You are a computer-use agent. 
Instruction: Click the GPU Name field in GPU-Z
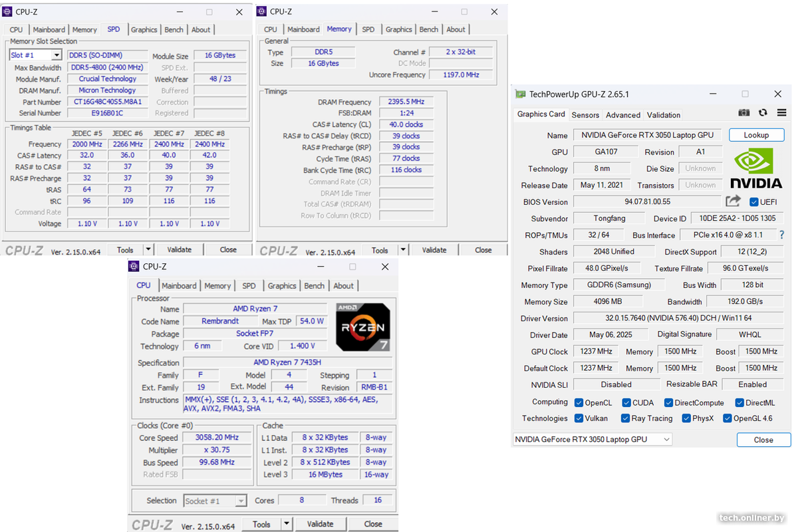point(647,135)
